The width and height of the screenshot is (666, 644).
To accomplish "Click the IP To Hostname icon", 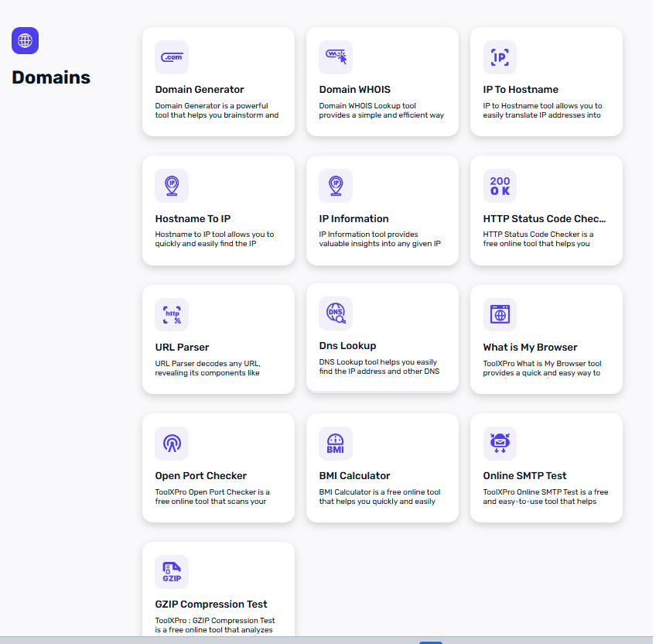I will [499, 57].
